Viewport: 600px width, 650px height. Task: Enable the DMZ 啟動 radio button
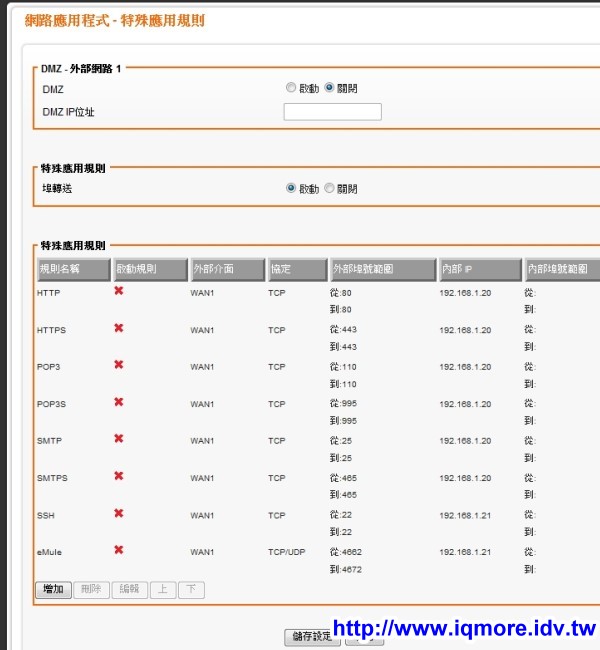pyautogui.click(x=291, y=87)
